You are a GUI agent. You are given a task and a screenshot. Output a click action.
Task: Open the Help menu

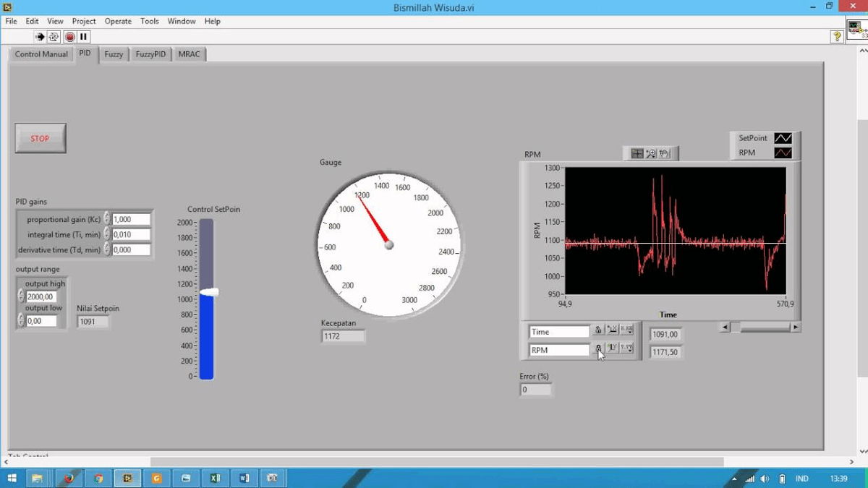click(212, 21)
